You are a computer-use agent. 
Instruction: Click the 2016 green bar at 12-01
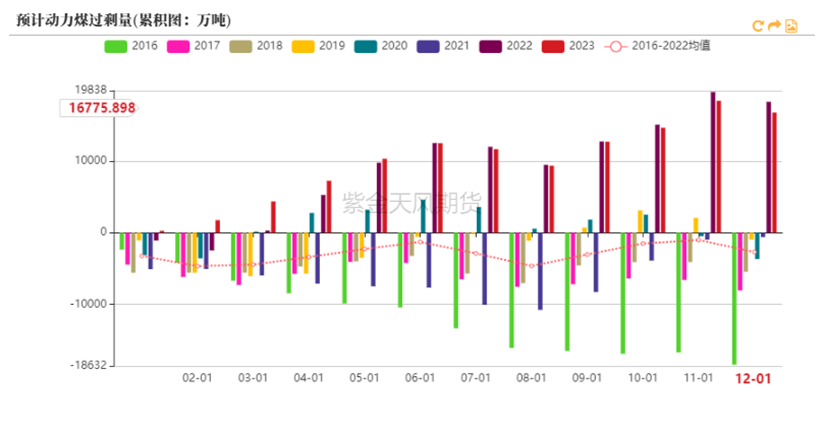tap(734, 299)
